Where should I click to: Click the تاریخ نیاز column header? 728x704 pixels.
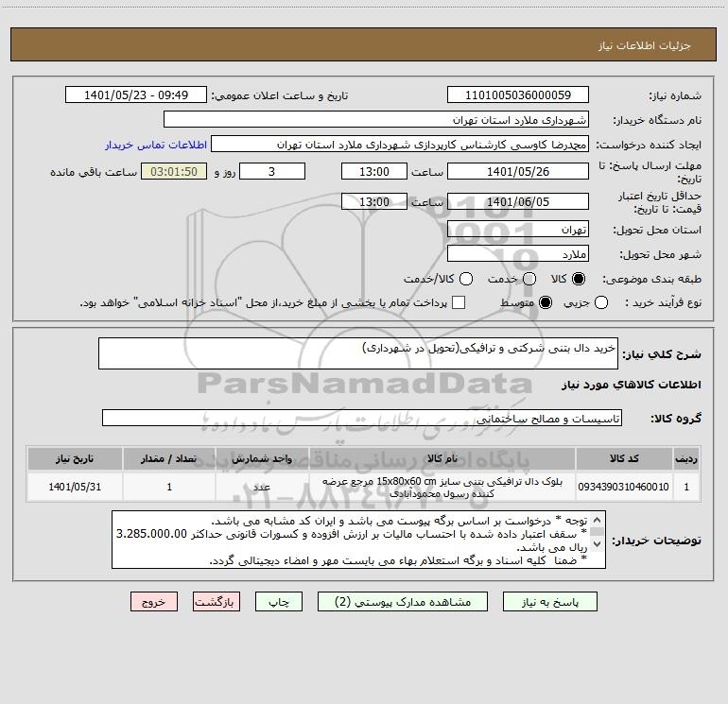[75, 458]
